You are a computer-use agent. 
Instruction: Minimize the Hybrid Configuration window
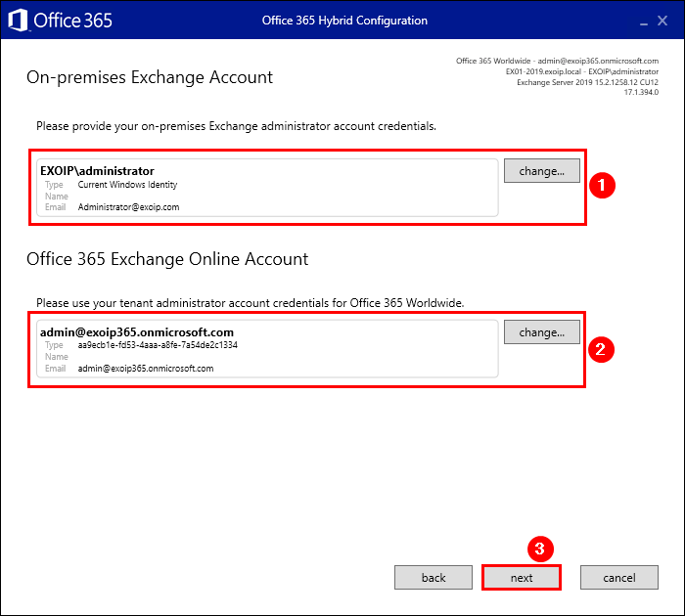642,21
